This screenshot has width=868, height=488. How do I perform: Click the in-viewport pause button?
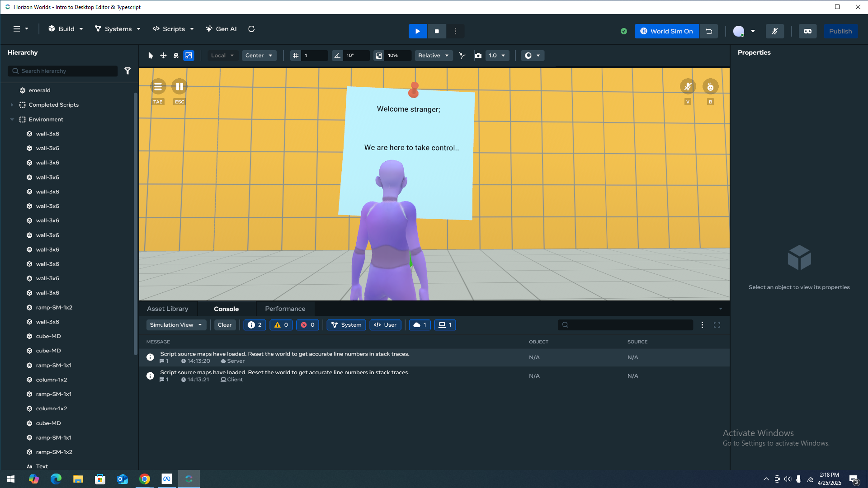[x=179, y=86]
